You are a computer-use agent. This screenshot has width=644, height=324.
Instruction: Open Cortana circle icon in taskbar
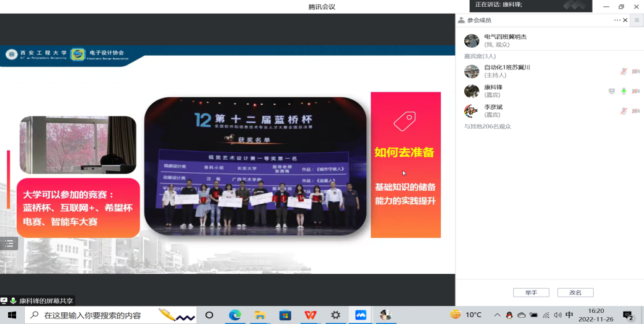(x=209, y=315)
